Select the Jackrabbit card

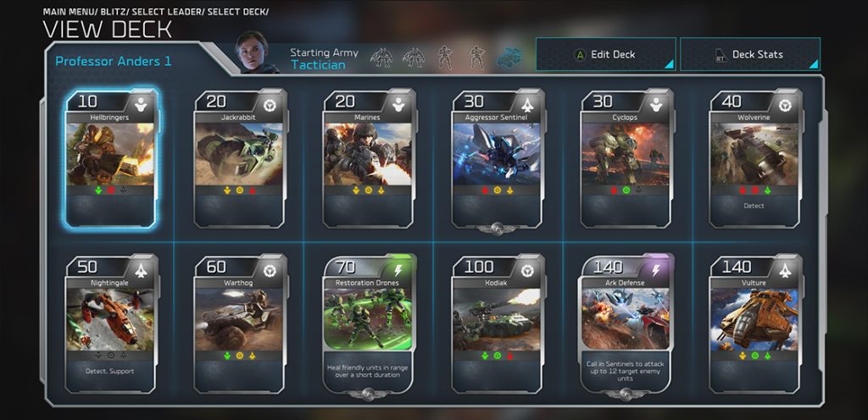(240, 158)
